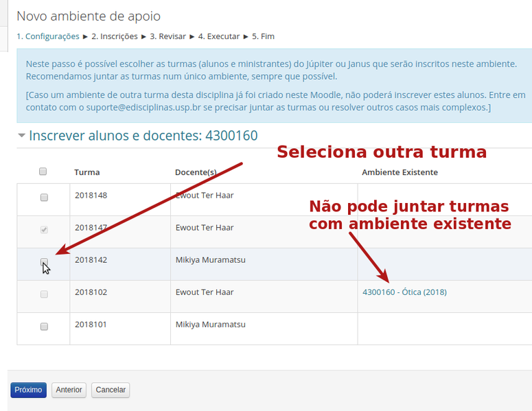Click 'Mikiya Muramatsu' in row 2018101
Image resolution: width=532 pixels, height=411 pixels.
click(x=210, y=324)
